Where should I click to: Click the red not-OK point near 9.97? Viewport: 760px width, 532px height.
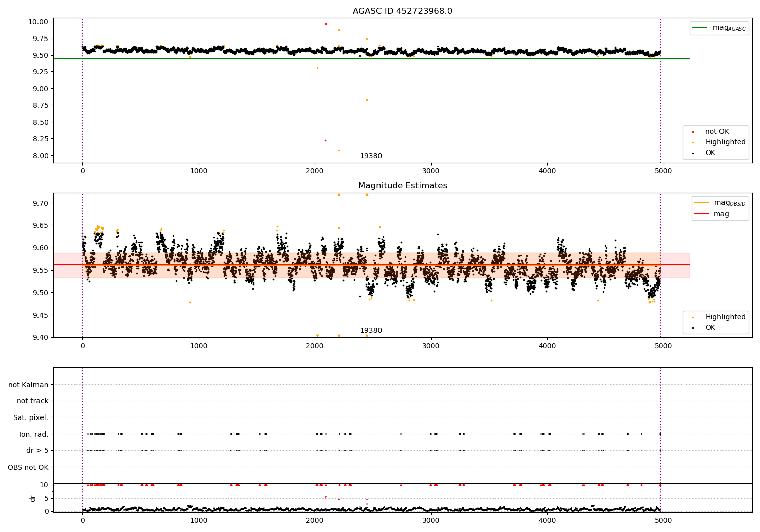326,24
